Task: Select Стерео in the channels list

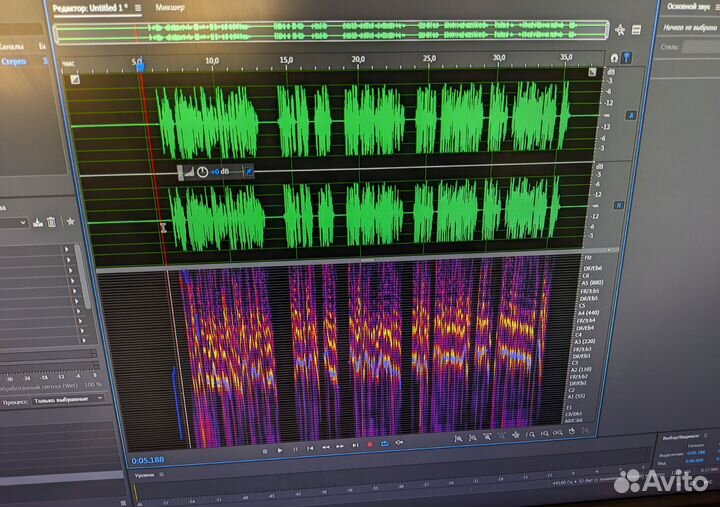Action: pyautogui.click(x=14, y=62)
